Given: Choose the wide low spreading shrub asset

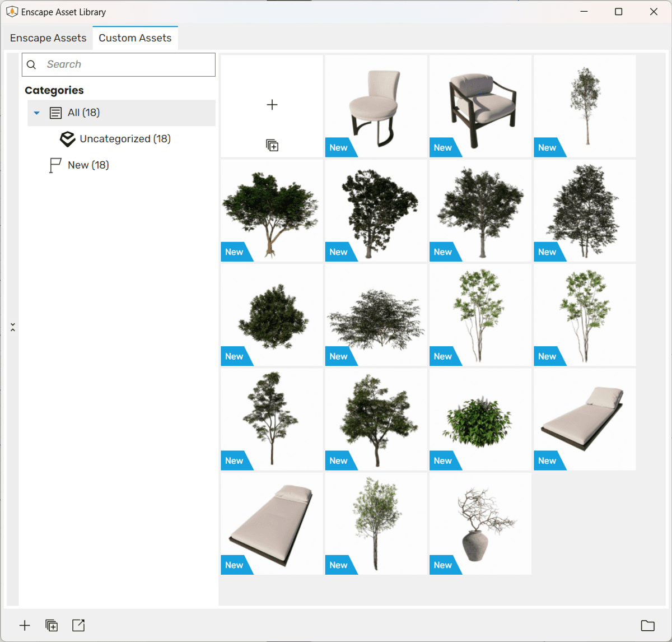Looking at the screenshot, I should coord(376,315).
